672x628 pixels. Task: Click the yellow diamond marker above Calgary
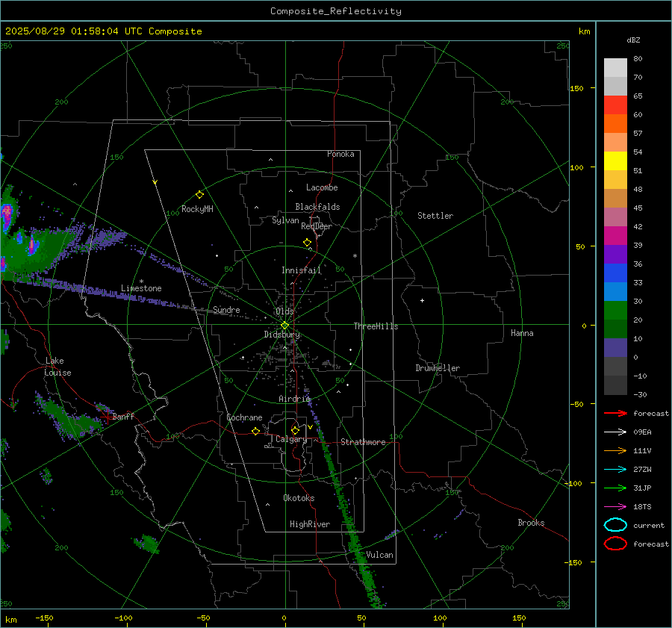[295, 430]
